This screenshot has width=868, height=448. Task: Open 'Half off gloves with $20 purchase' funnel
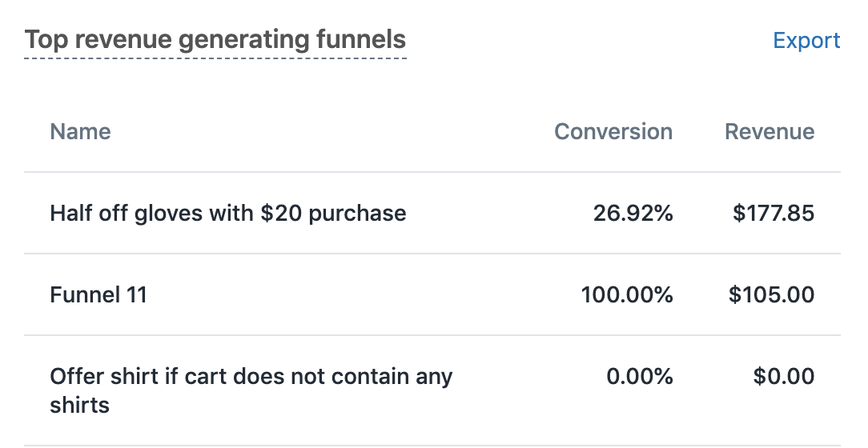pyautogui.click(x=227, y=214)
